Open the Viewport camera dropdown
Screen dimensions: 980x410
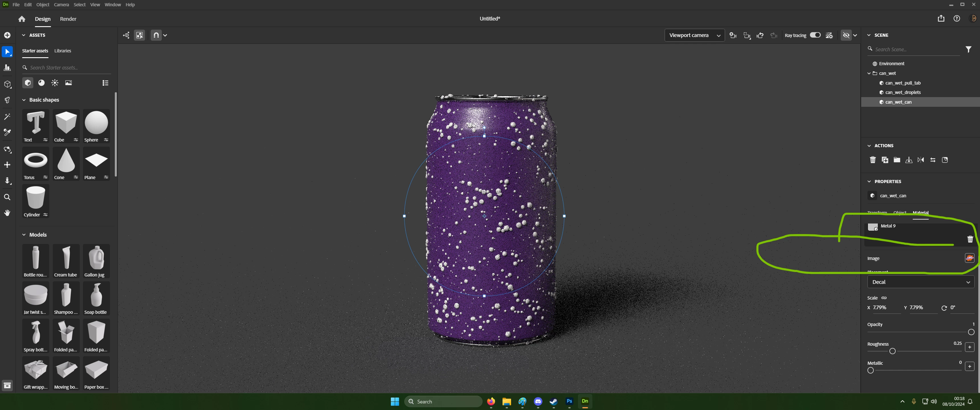694,35
